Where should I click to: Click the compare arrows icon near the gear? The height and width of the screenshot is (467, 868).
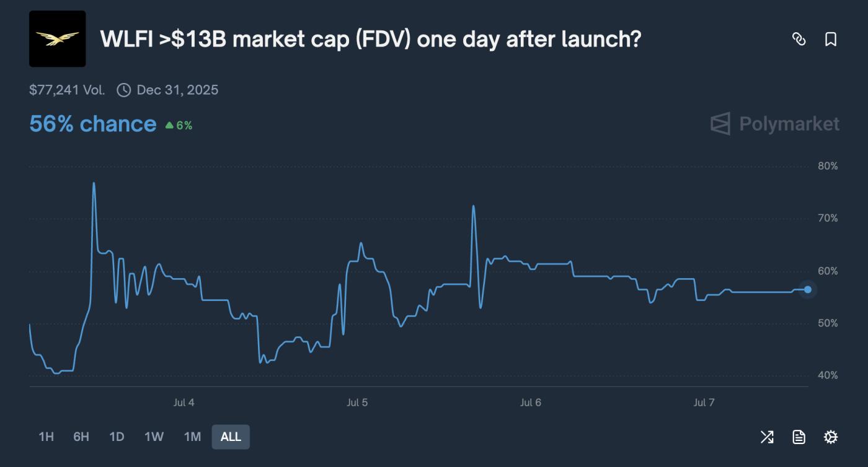click(x=768, y=437)
